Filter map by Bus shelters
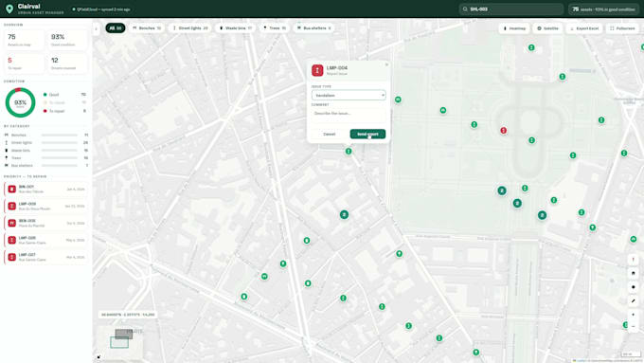Screen dimensions: 644x363 click(313, 27)
